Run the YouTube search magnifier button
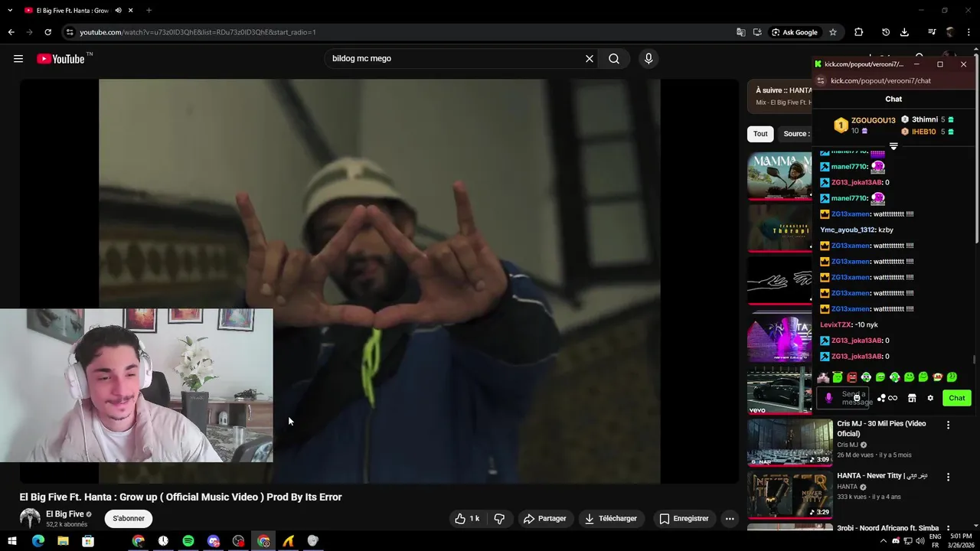The height and width of the screenshot is (551, 980). [x=614, y=59]
